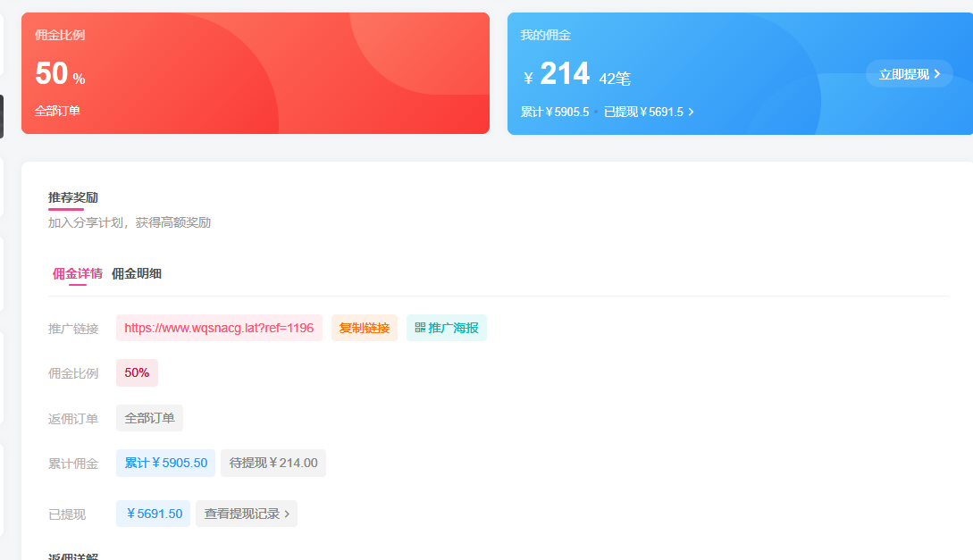This screenshot has height=560, width=973.
Task: Click the 42笔 transaction count
Action: pos(615,79)
